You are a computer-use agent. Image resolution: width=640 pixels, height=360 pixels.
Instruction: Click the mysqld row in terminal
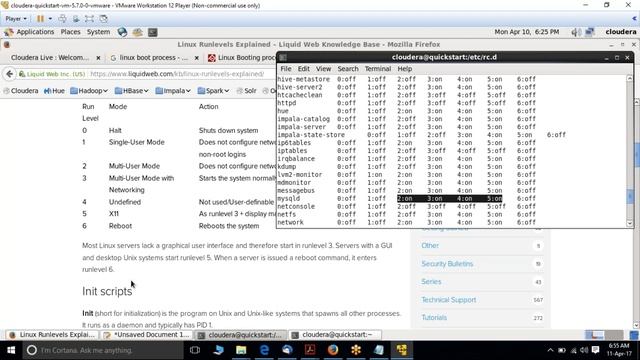click(406, 198)
